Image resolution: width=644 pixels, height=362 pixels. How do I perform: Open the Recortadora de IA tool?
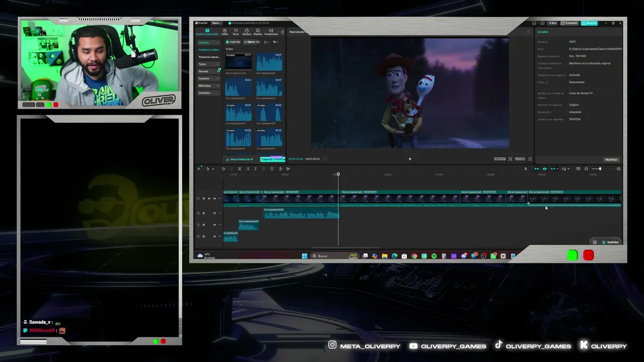point(239,159)
